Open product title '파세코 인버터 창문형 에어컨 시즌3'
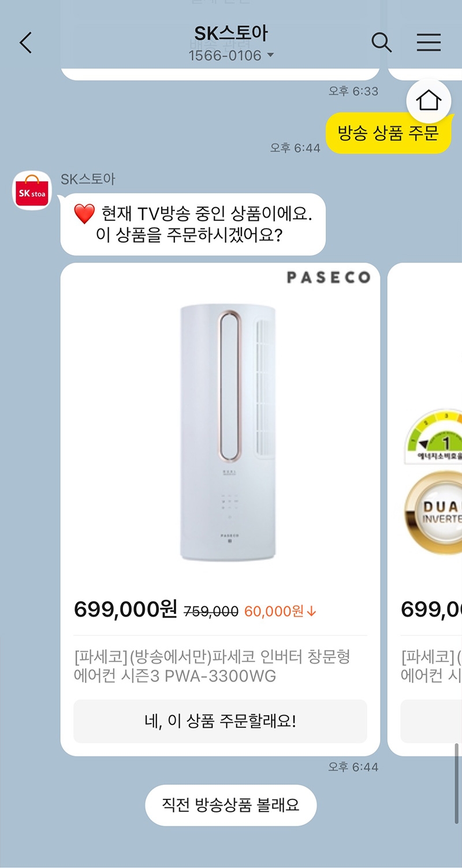Screen dimensions: 462x868 pyautogui.click(x=213, y=666)
